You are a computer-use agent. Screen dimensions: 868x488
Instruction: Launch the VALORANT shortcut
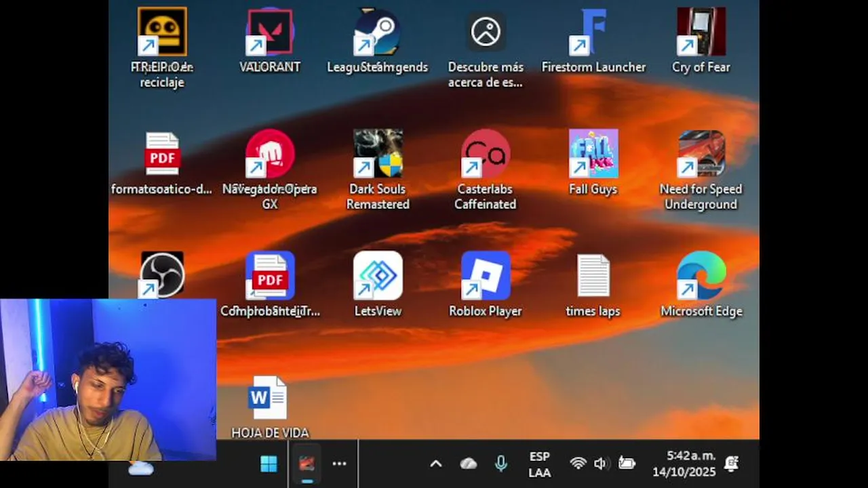(270, 32)
